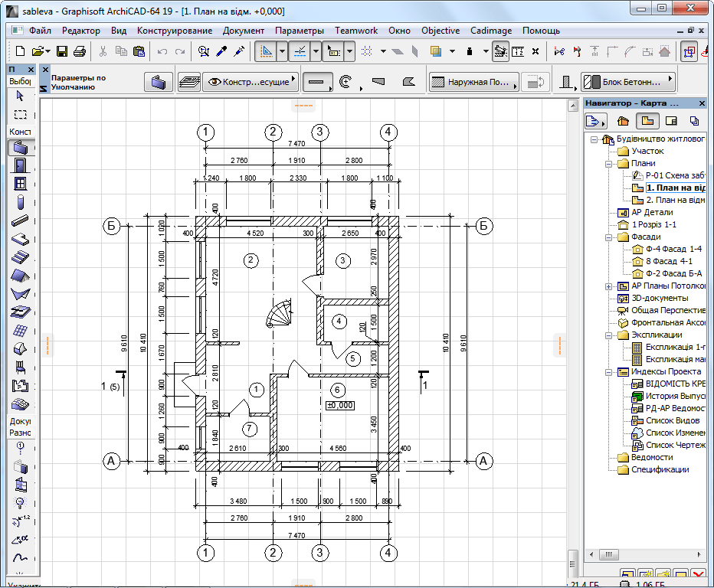The height and width of the screenshot is (588, 714).
Task: Open the Параметры menu
Action: point(300,31)
